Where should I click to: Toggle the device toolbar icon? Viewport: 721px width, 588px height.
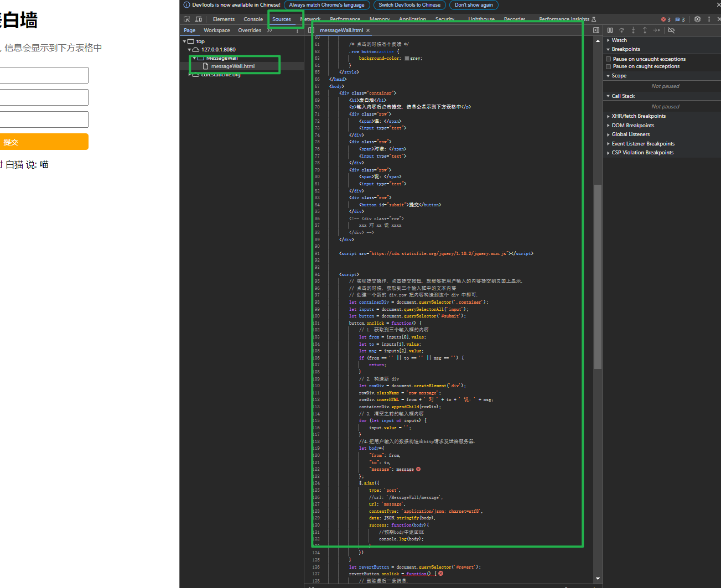(x=199, y=19)
